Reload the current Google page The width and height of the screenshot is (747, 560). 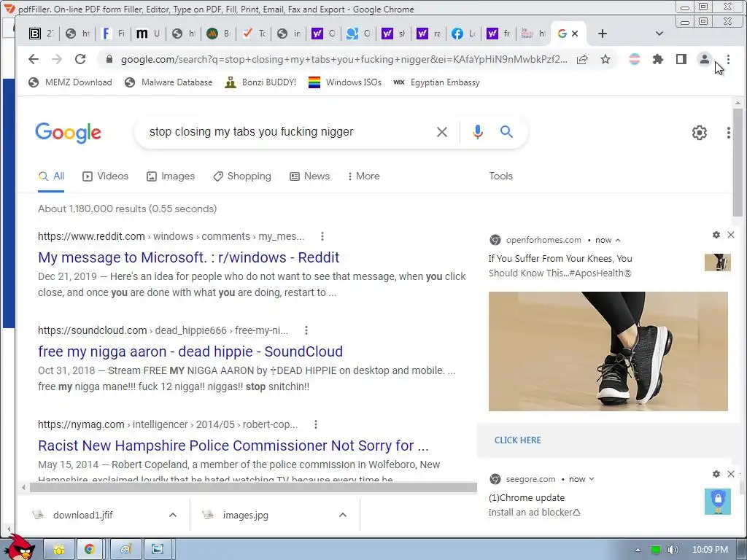pos(80,59)
